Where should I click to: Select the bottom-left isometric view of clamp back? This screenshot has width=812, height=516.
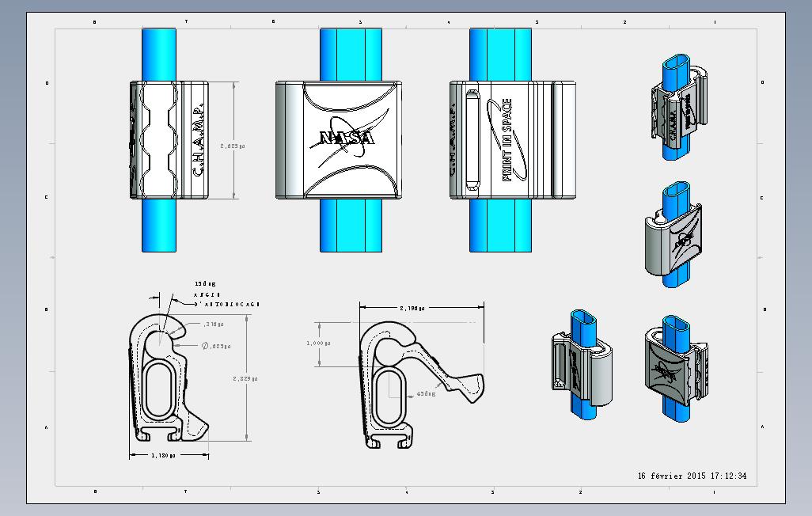tap(582, 365)
